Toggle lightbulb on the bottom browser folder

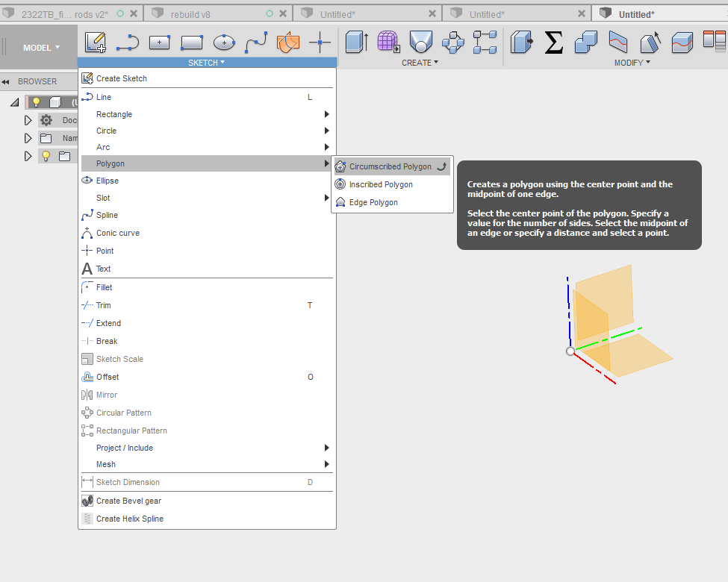click(x=46, y=156)
